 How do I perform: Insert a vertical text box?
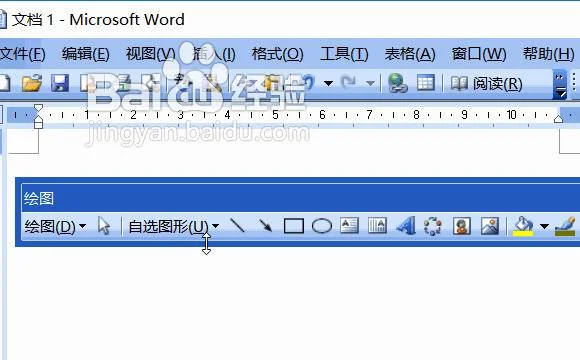(377, 226)
